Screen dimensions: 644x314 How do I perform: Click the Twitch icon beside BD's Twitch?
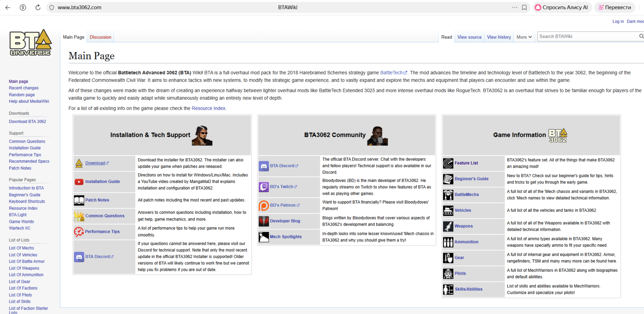(264, 187)
